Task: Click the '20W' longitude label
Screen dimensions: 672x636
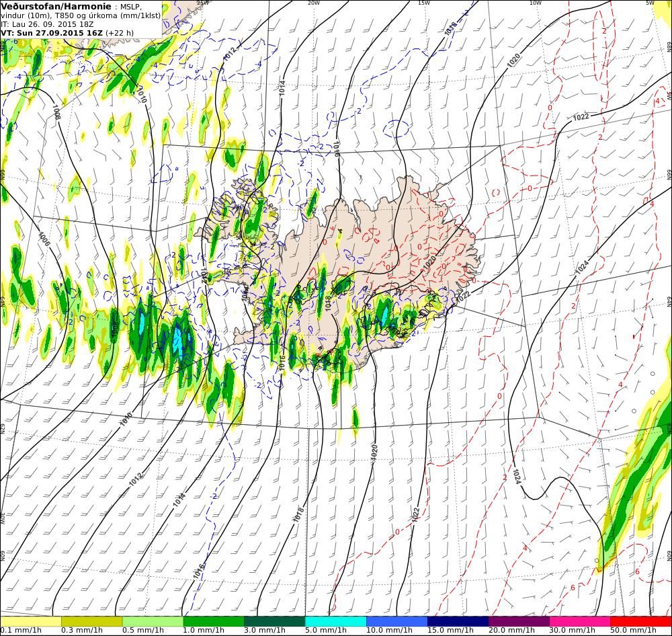Action: (314, 3)
